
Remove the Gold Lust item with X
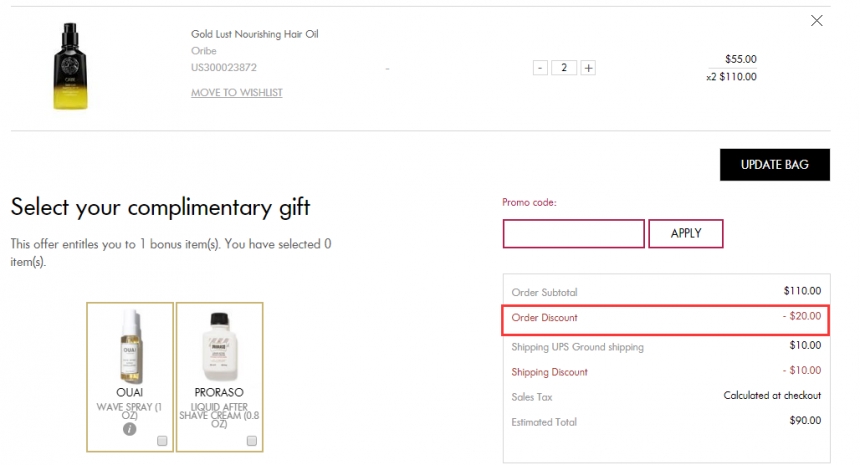pos(816,21)
